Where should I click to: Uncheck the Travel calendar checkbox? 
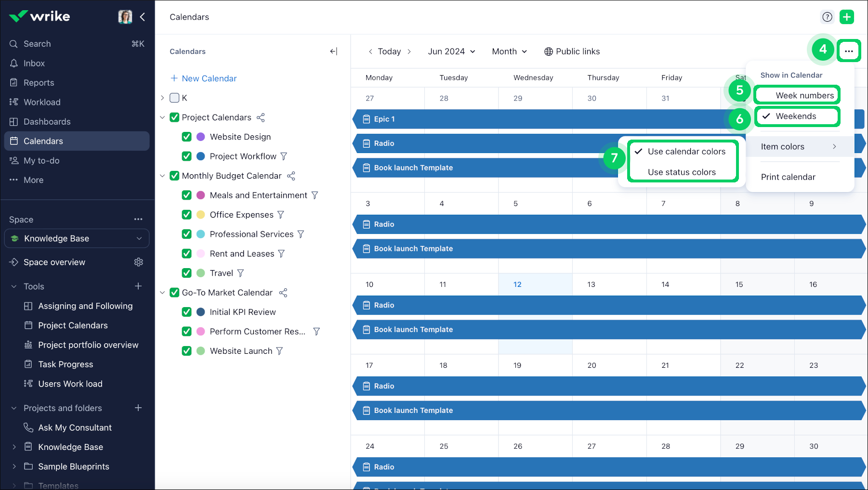[187, 273]
